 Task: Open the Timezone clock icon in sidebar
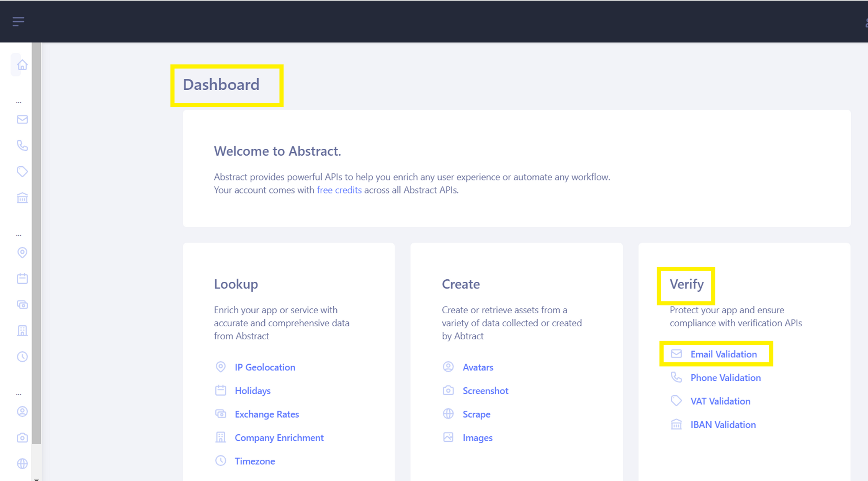(x=22, y=357)
